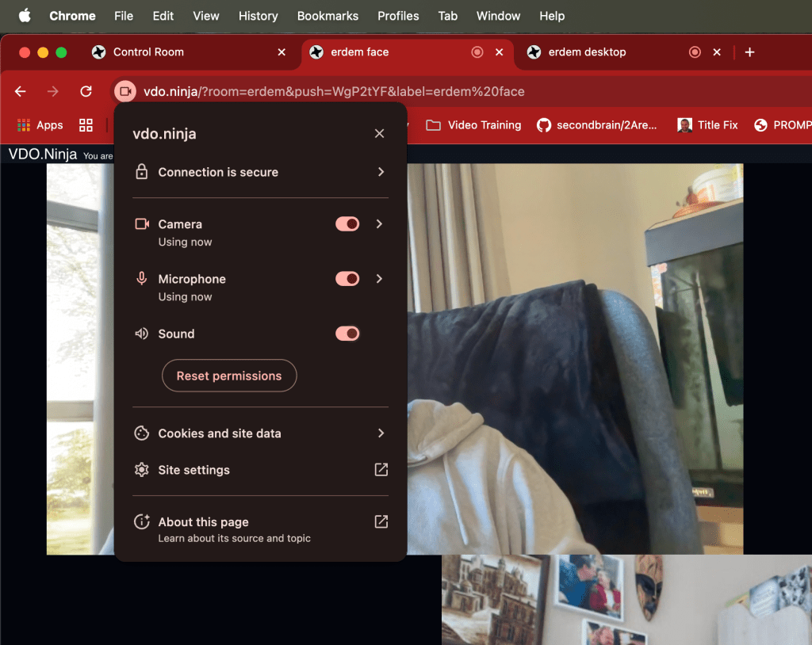The width and height of the screenshot is (812, 645).
Task: Open the Window menu
Action: [498, 16]
